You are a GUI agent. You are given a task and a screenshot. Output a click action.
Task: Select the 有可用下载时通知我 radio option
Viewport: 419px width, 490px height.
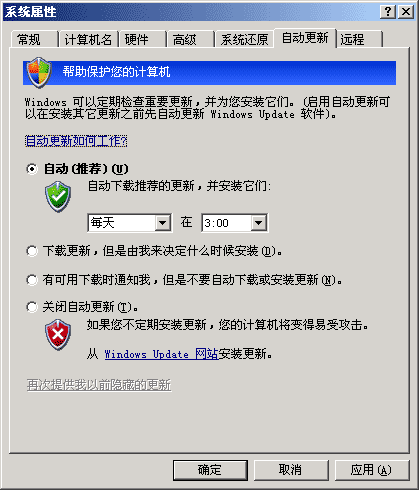(x=32, y=280)
